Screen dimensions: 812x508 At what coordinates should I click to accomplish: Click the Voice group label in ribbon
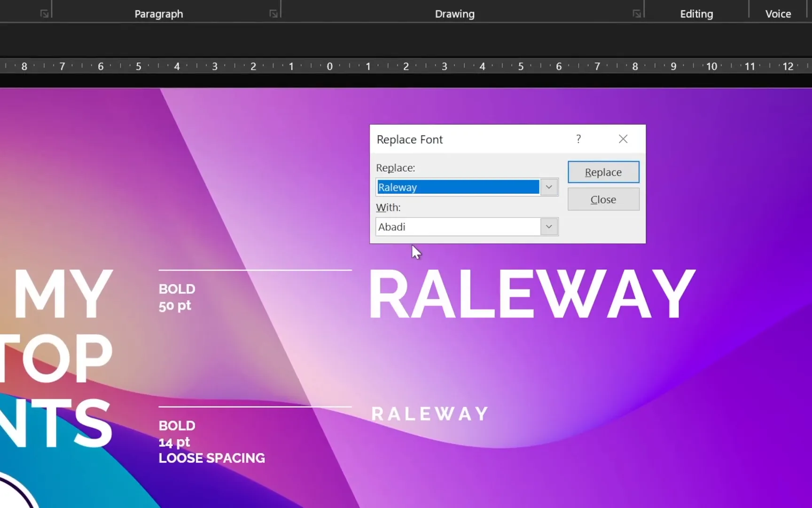tap(778, 14)
